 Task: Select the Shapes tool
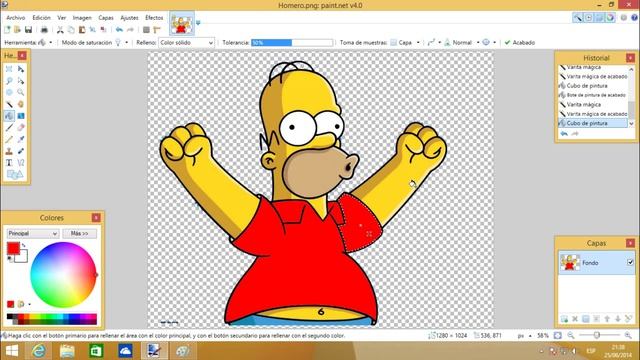click(15, 174)
